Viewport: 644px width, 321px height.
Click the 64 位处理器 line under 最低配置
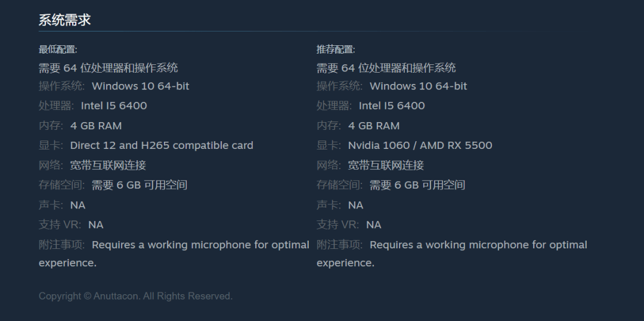108,68
